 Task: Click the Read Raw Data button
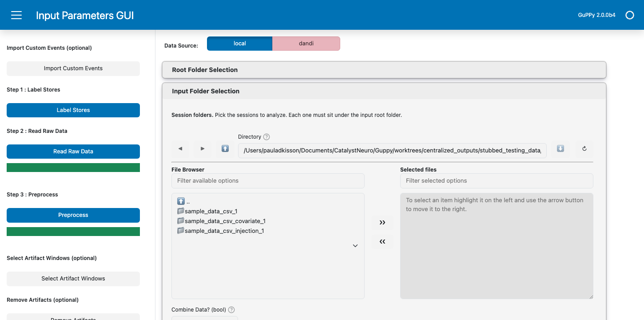(x=73, y=152)
